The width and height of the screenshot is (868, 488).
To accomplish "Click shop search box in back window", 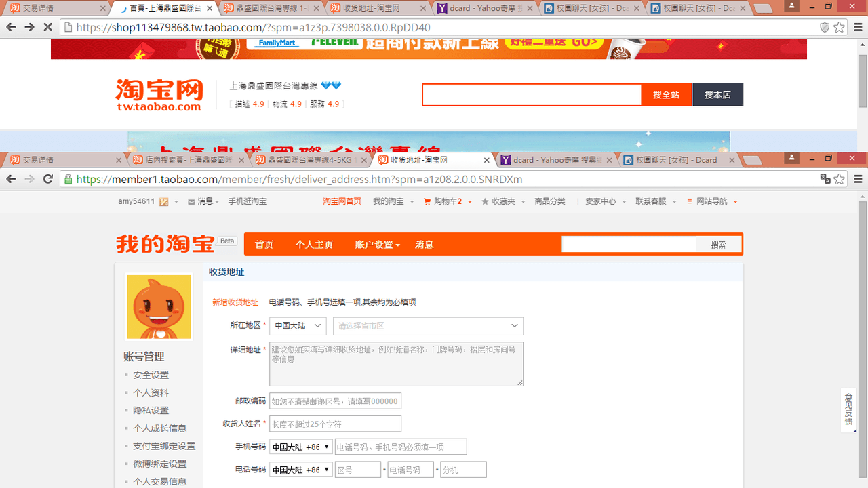I will (x=532, y=95).
